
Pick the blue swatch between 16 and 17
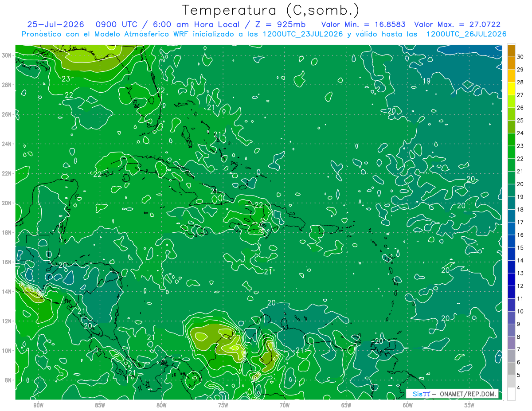[x=511, y=229]
